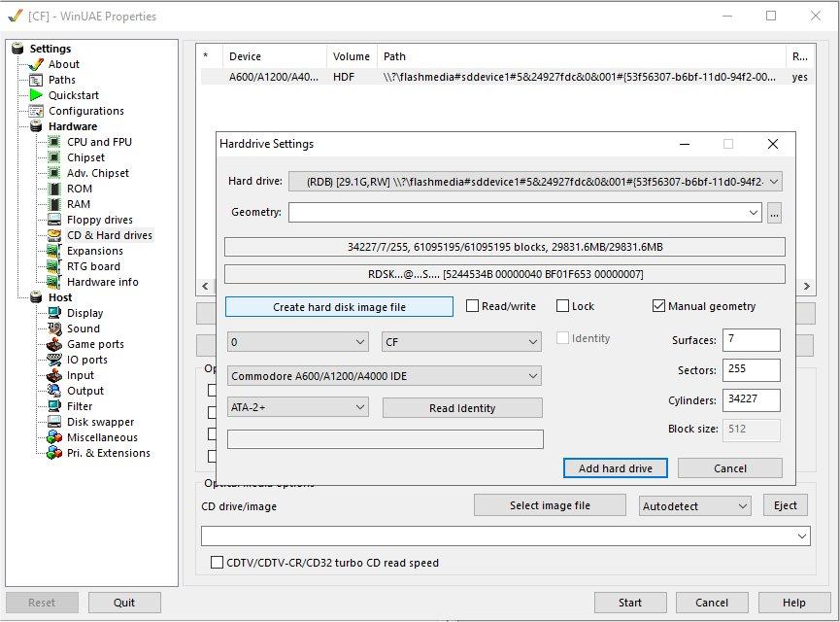Select the About checkmark icon
This screenshot has width=840, height=622.
point(37,64)
